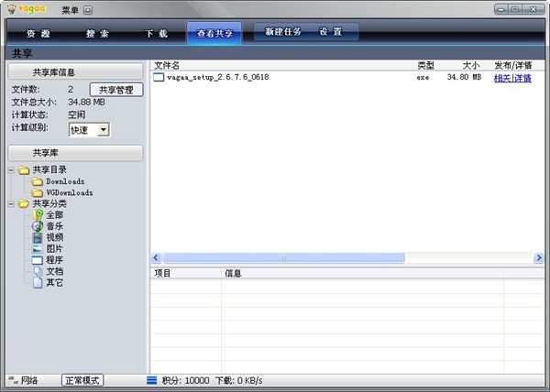Collapse the 共享分类 tree node
Screen dimensions: 550x392
tap(11, 203)
